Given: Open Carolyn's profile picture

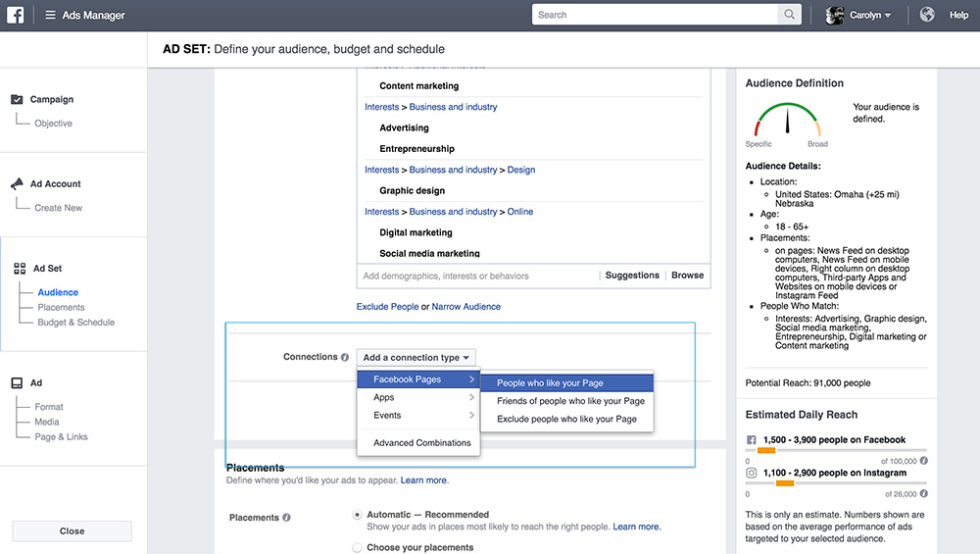Looking at the screenshot, I should click(x=834, y=15).
